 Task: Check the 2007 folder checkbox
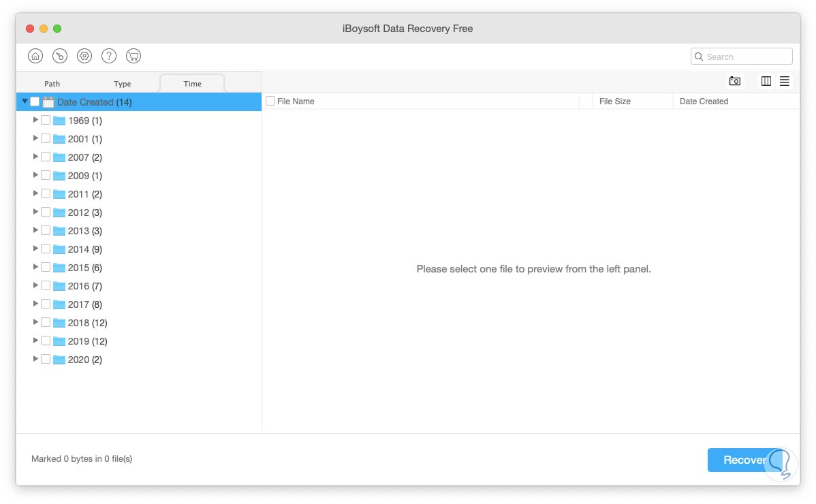coord(46,157)
